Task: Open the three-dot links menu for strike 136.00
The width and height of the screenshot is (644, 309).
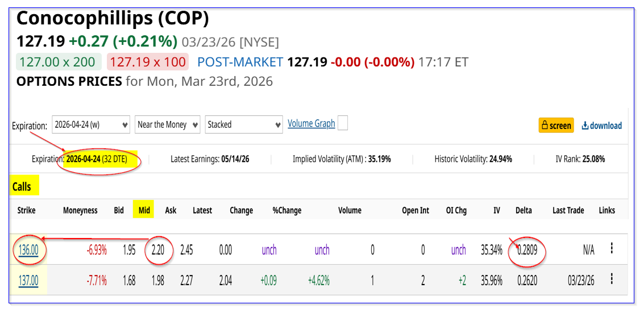Action: tap(612, 249)
